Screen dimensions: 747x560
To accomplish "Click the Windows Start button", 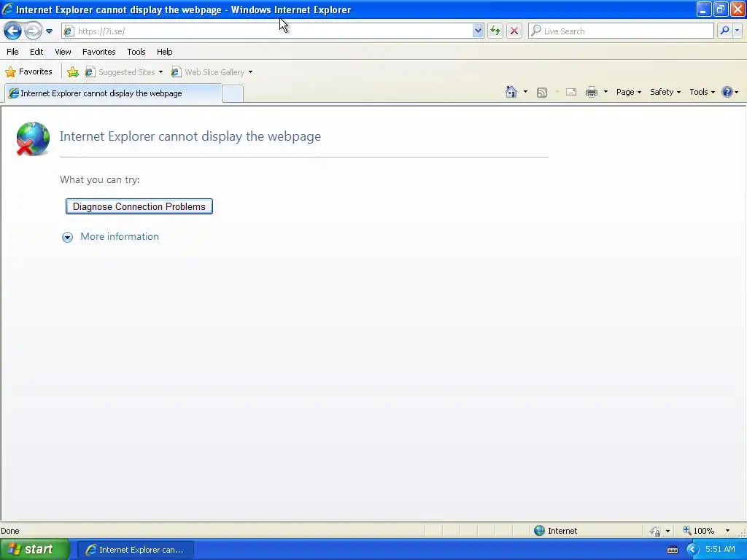I will pos(35,550).
